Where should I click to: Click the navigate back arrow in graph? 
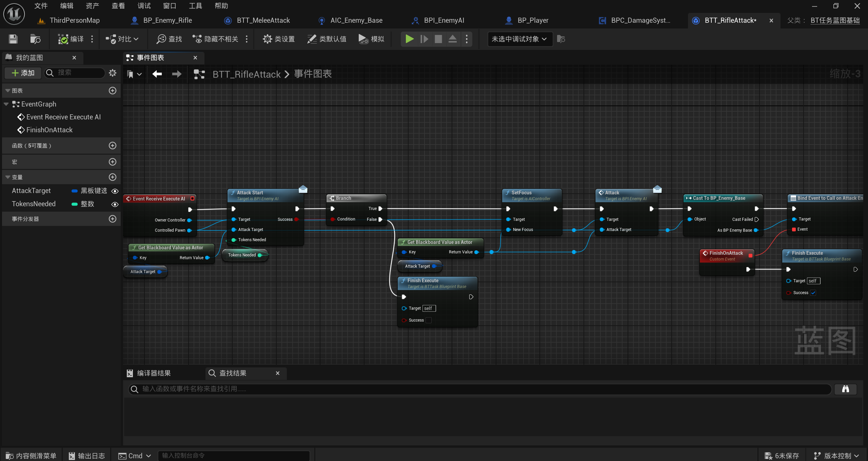(157, 74)
